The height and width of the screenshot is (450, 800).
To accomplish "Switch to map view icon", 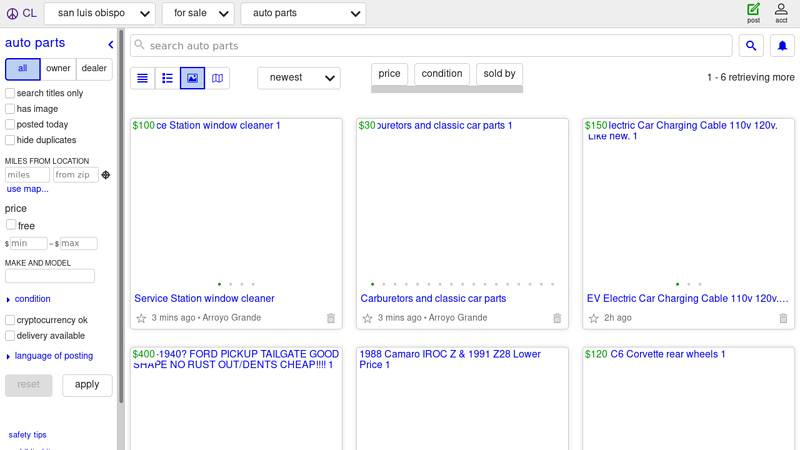I will (x=217, y=78).
